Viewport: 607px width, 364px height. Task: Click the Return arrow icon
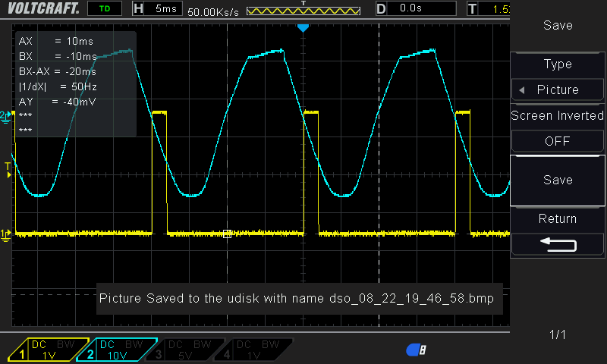(558, 244)
